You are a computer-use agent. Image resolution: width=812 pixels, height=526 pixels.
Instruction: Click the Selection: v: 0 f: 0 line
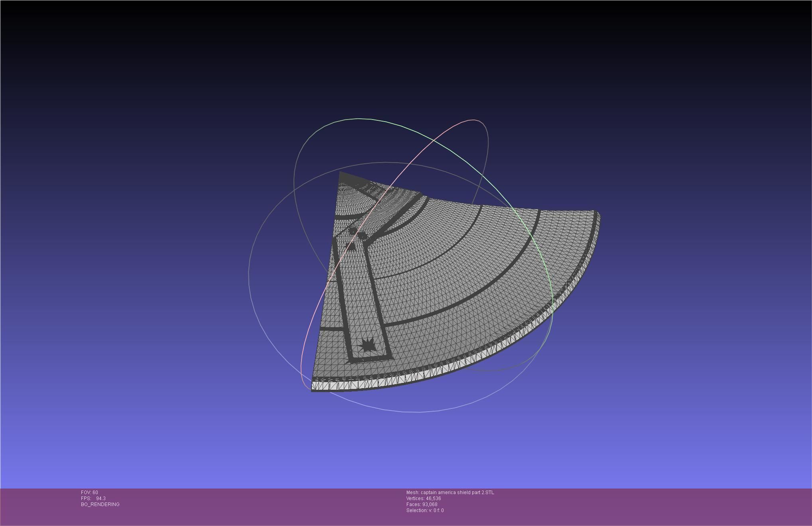point(425,510)
